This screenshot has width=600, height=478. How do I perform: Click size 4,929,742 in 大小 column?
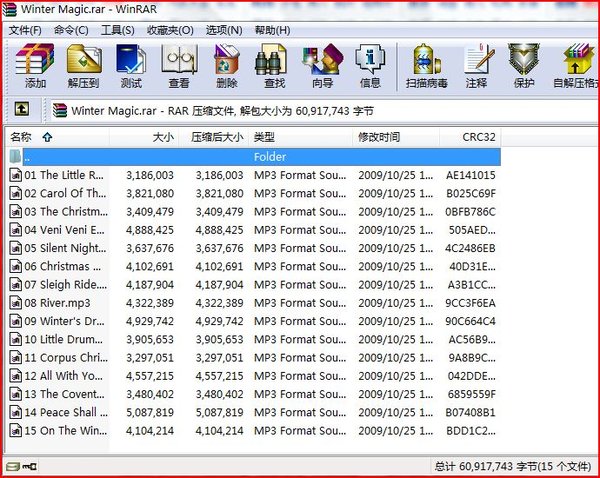[x=150, y=321]
